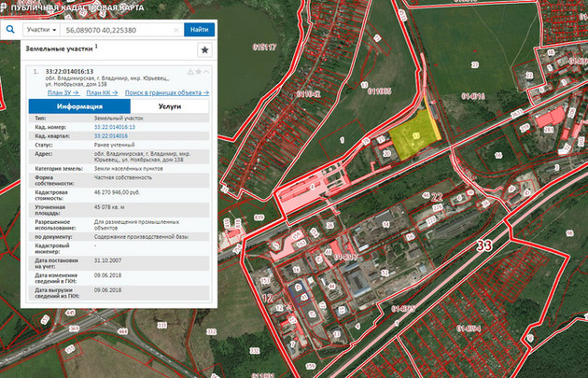Add result to favorites via small star
588x378 pixels.
coord(198,71)
